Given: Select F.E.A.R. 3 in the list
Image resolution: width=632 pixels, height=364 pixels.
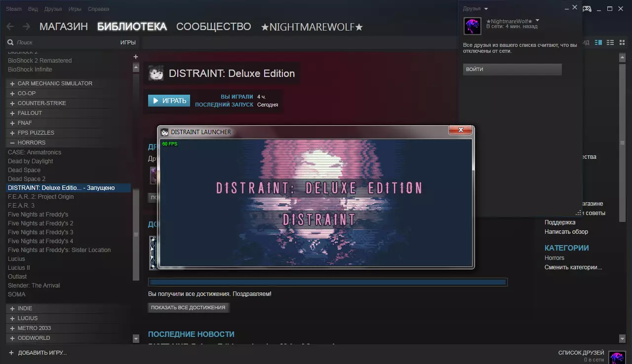Looking at the screenshot, I should 21,206.
